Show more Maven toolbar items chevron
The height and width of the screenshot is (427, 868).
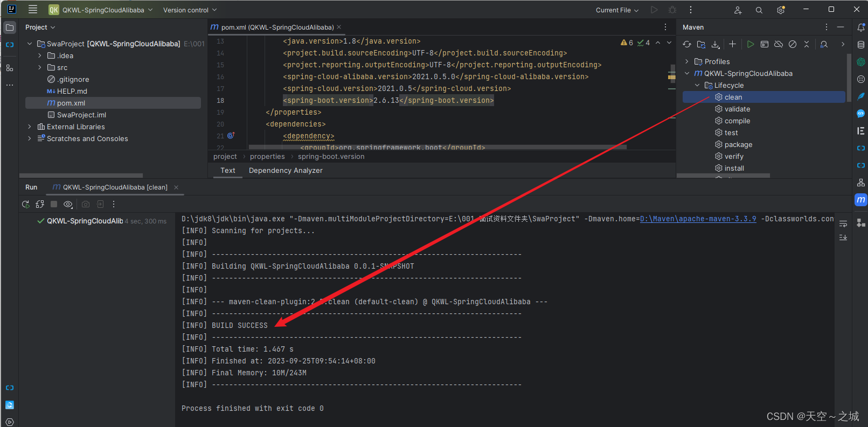tap(843, 44)
